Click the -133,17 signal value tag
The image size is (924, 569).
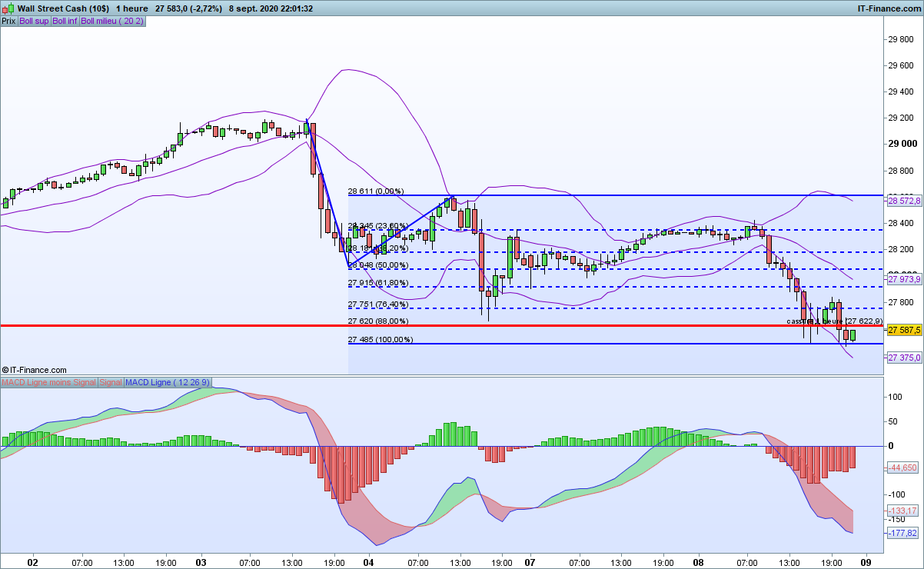(904, 511)
